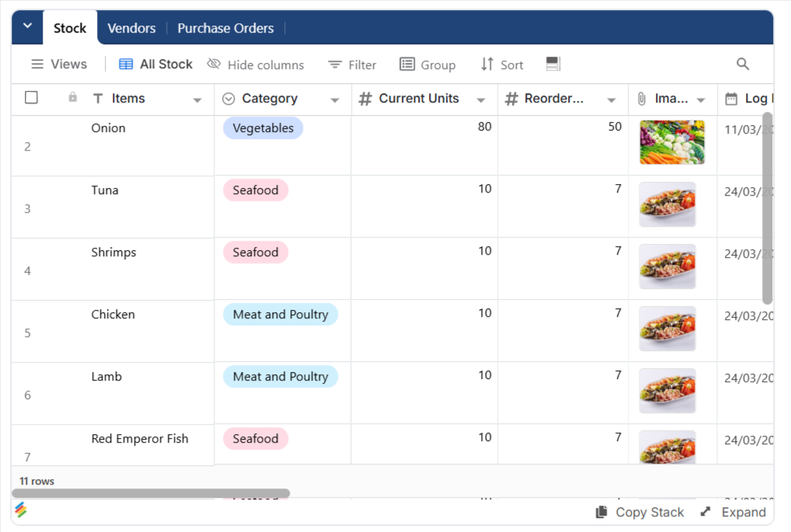Select the All Stock view
791x532 pixels.
coord(156,64)
